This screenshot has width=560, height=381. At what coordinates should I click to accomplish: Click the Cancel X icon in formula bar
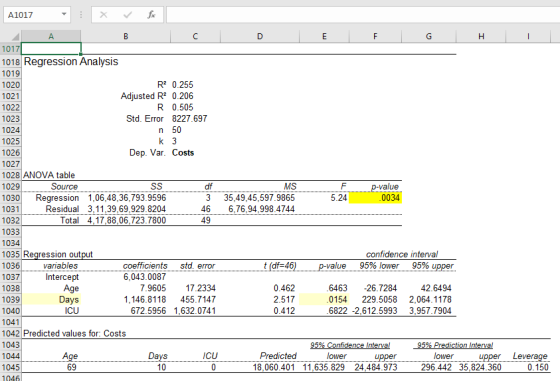[x=104, y=15]
